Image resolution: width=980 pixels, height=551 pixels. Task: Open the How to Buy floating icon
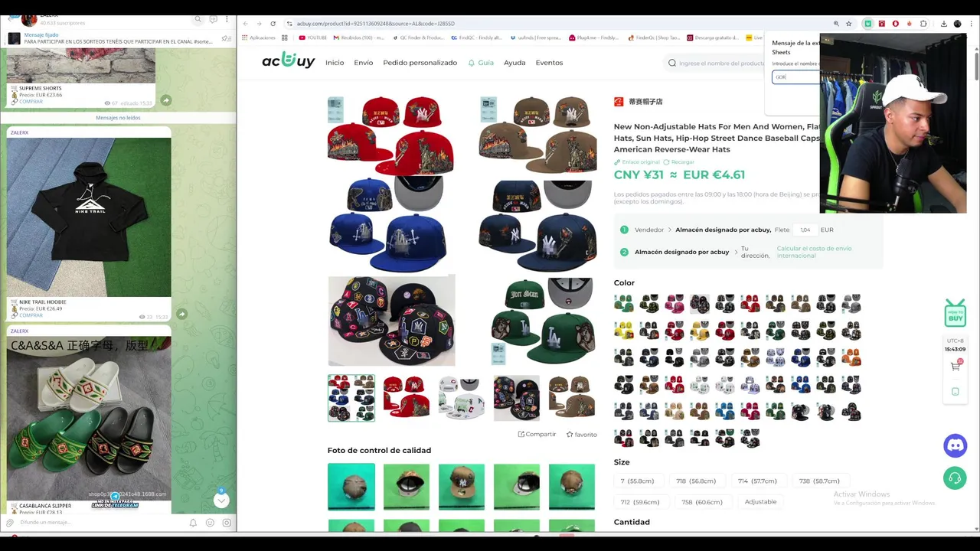955,313
